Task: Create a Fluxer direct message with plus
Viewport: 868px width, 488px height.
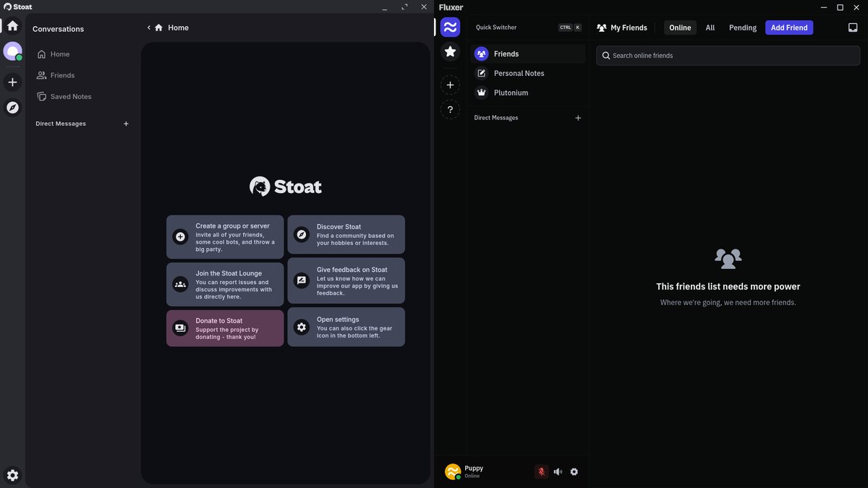Action: point(578,118)
